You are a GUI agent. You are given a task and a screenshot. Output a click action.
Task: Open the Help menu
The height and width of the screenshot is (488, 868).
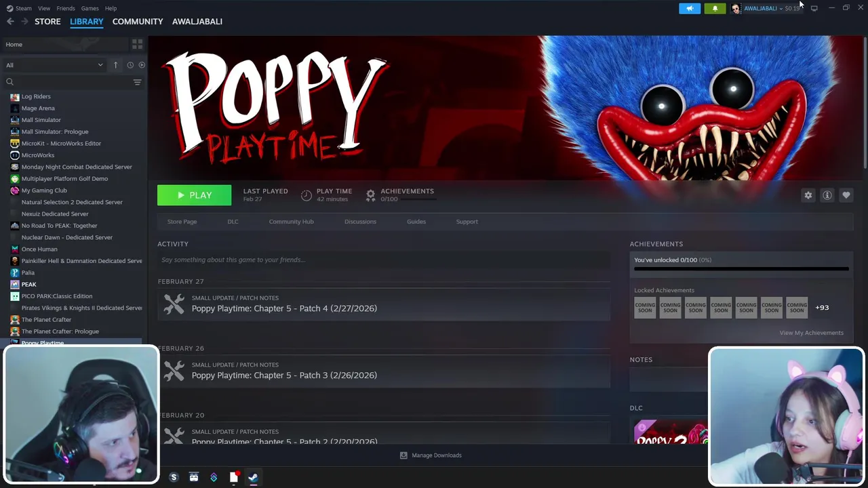[x=111, y=8]
